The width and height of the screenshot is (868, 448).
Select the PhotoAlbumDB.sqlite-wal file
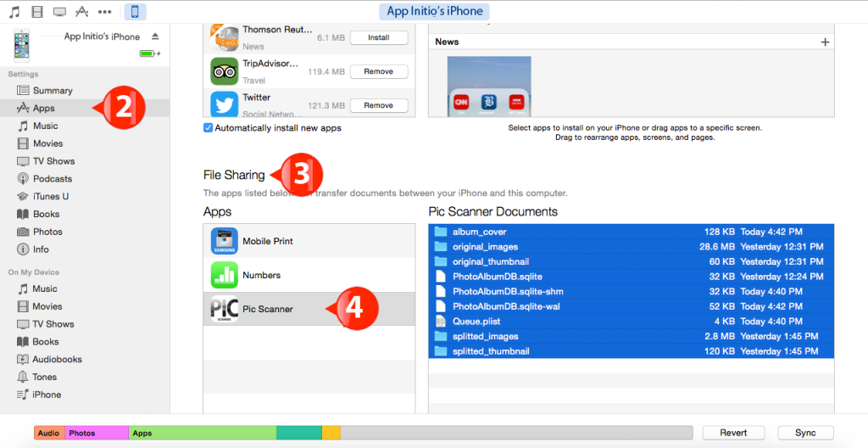[631, 306]
